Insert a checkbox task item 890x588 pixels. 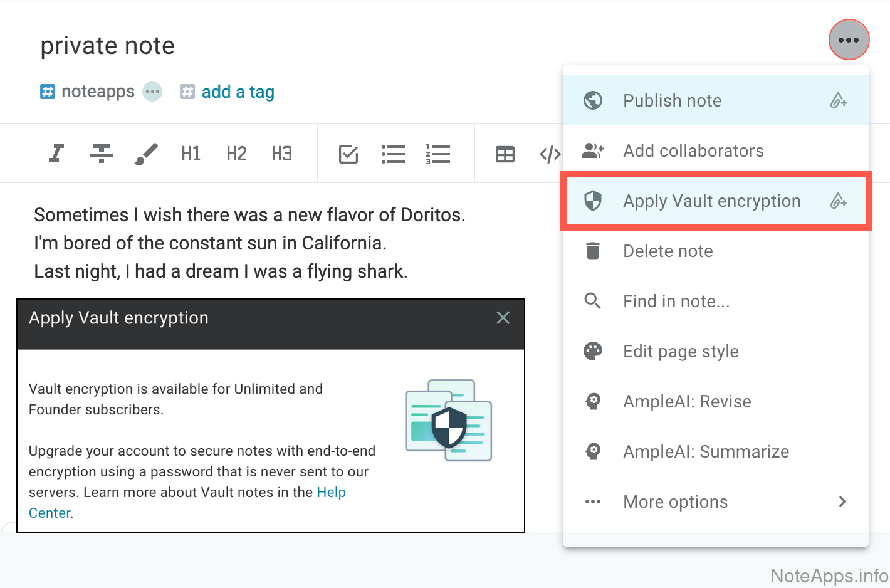[348, 154]
